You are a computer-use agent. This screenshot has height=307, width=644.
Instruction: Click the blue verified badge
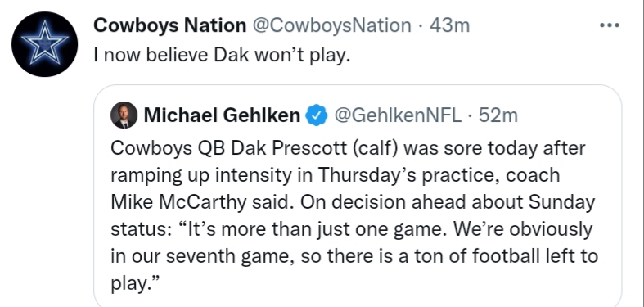(x=317, y=115)
